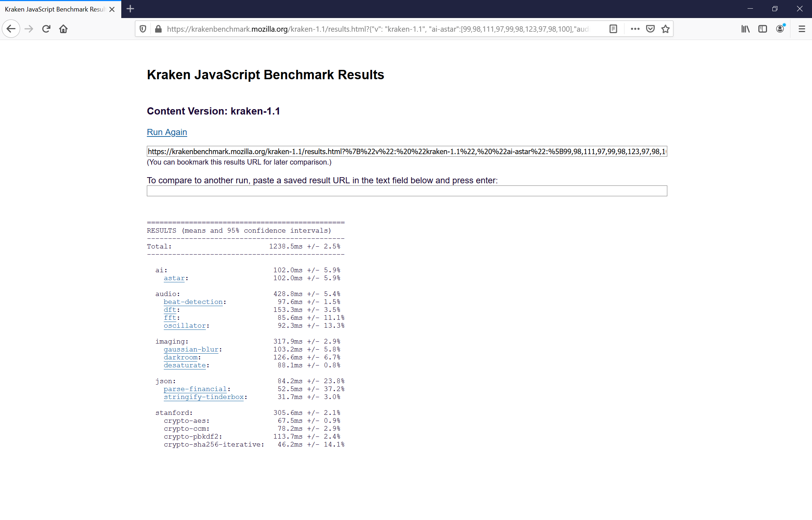Click the Run Again link
Image resolution: width=812 pixels, height=520 pixels.
(167, 132)
